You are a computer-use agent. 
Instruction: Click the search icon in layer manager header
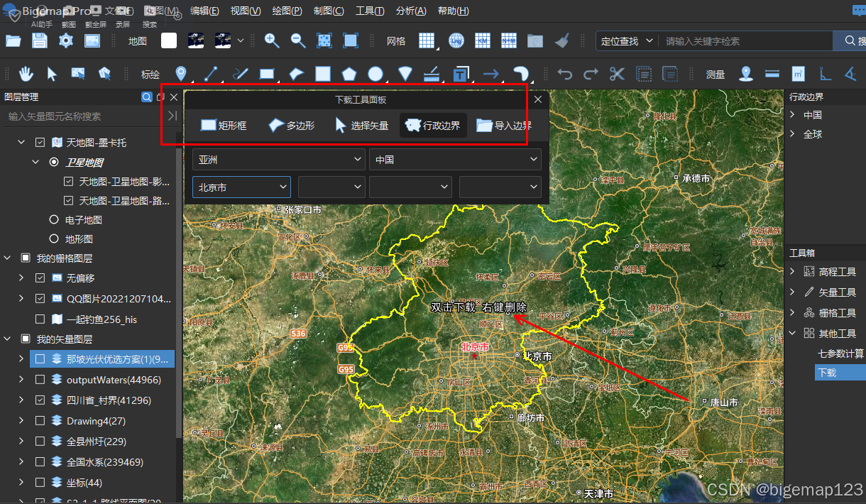click(147, 97)
